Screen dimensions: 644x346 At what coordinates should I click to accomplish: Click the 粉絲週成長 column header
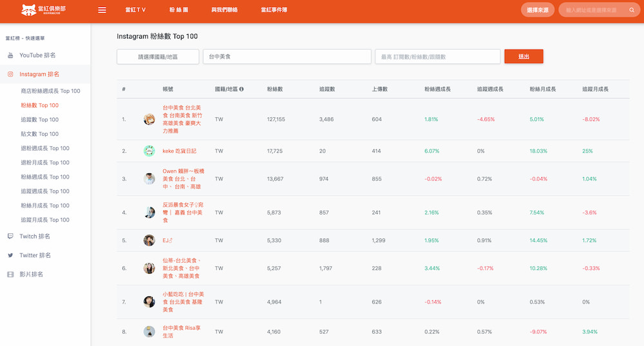[437, 89]
